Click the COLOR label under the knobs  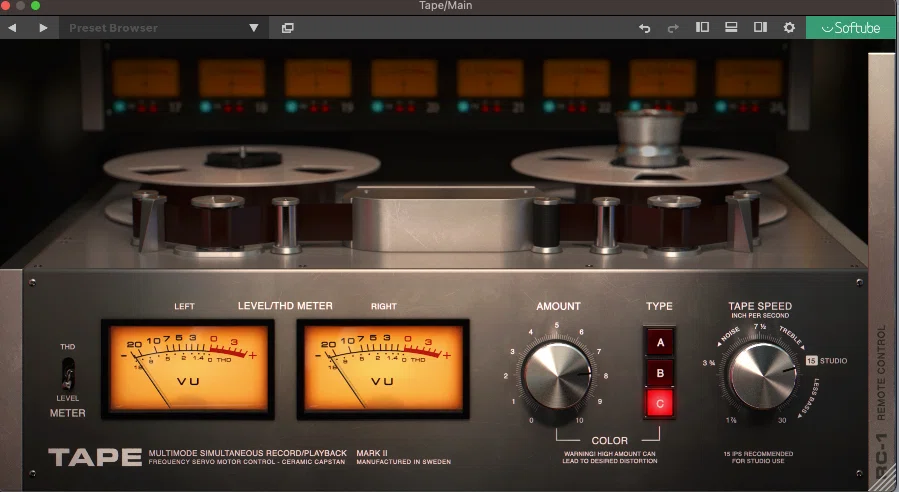(x=609, y=440)
